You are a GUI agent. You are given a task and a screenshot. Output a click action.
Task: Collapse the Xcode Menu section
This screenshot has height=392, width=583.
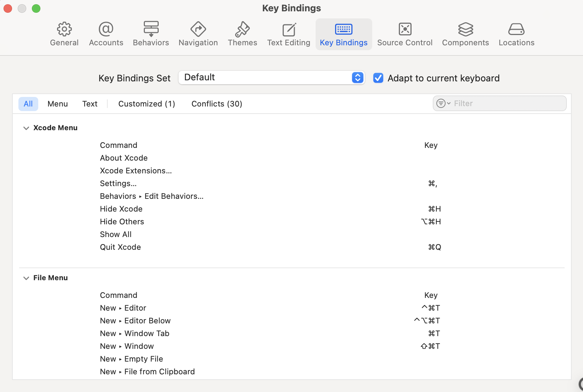coord(26,128)
